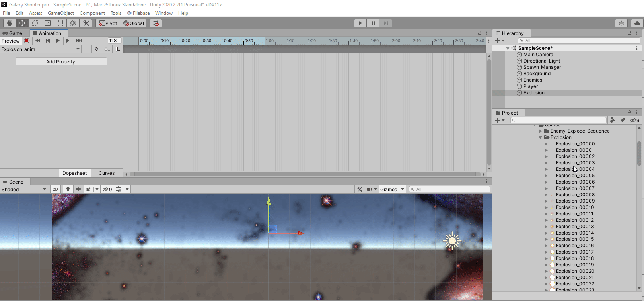
Task: Step one frame forward in editor
Action: click(386, 23)
